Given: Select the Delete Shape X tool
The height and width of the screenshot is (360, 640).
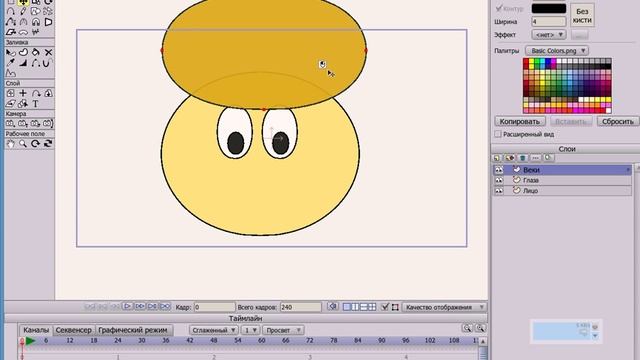Looking at the screenshot, I should 48,52.
